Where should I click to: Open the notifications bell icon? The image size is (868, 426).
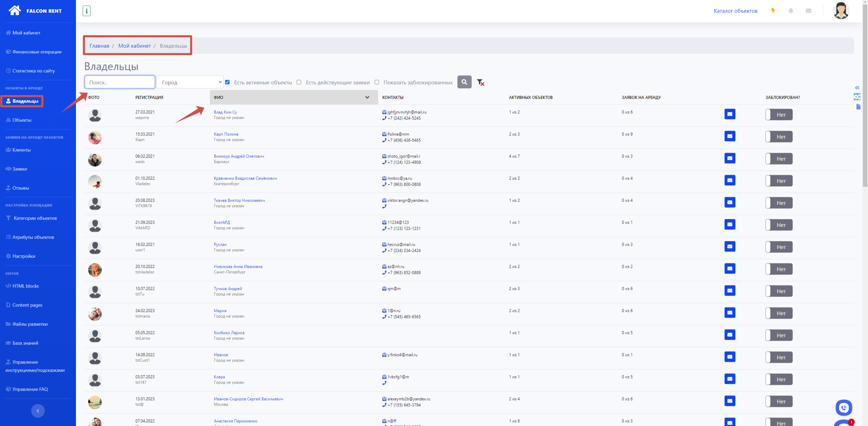791,11
